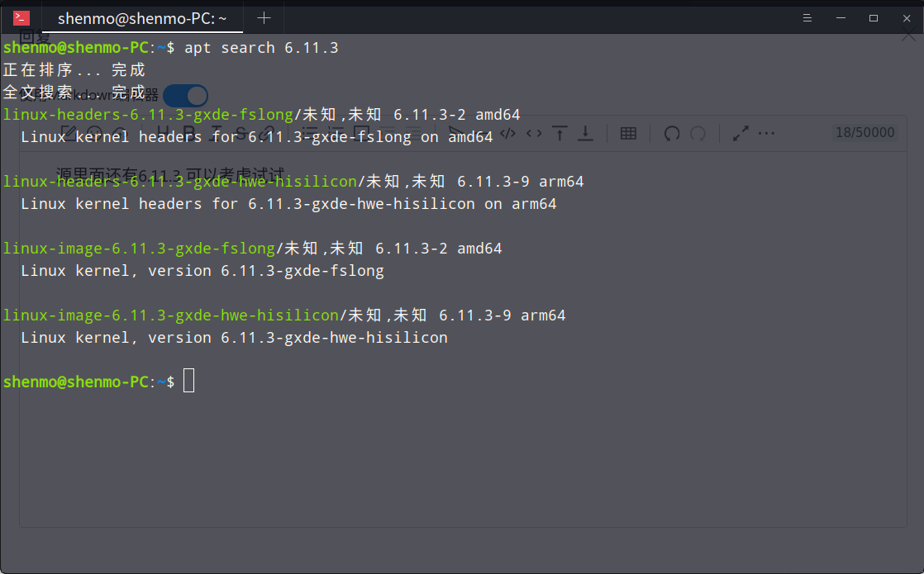924x574 pixels.
Task: Click the upload arrow icon
Action: (x=560, y=133)
